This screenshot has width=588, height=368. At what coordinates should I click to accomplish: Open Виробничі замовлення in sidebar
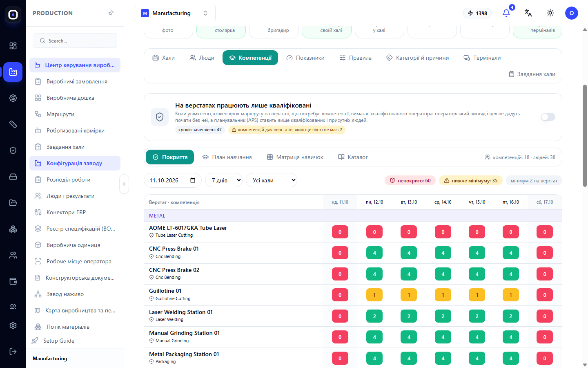click(x=75, y=81)
